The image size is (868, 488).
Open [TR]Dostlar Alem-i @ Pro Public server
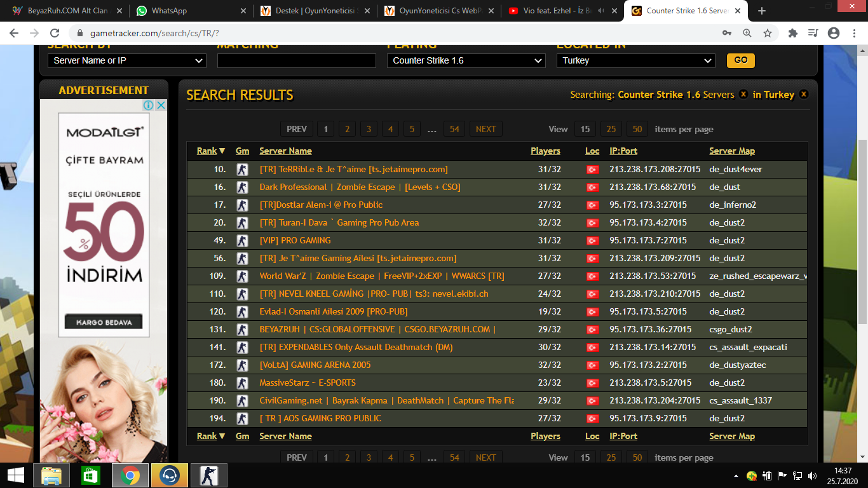321,205
